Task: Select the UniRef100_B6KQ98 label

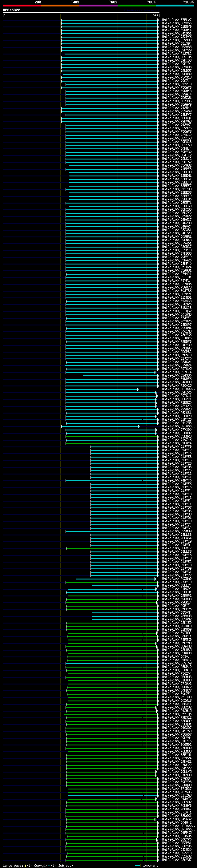Action: click(x=177, y=785)
